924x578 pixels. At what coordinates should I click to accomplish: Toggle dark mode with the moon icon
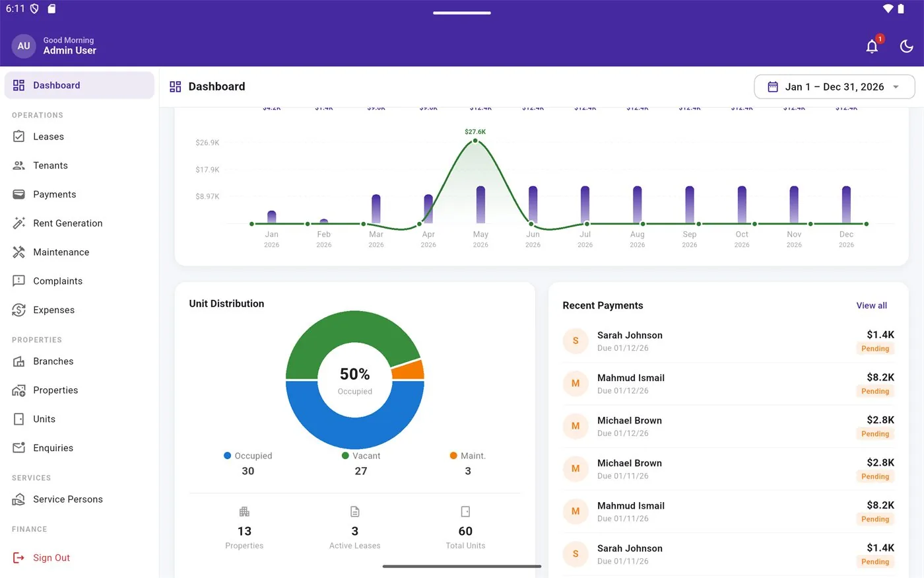pos(906,46)
